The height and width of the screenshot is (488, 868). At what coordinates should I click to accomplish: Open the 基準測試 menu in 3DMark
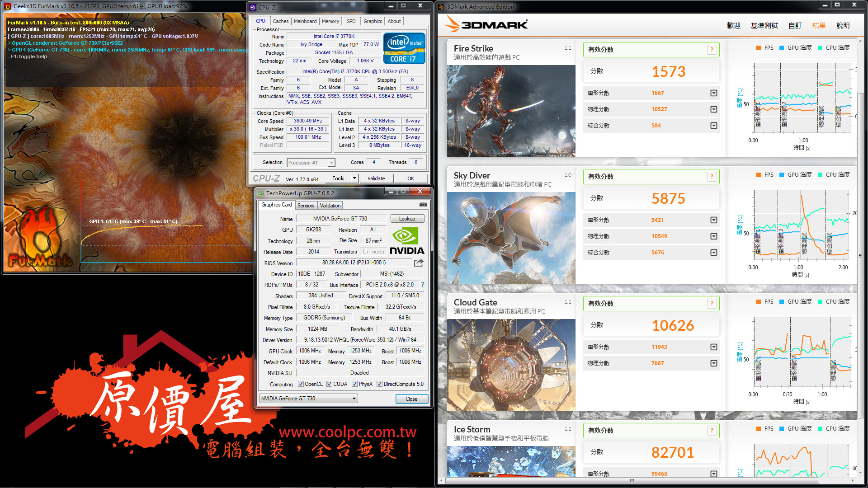(764, 26)
